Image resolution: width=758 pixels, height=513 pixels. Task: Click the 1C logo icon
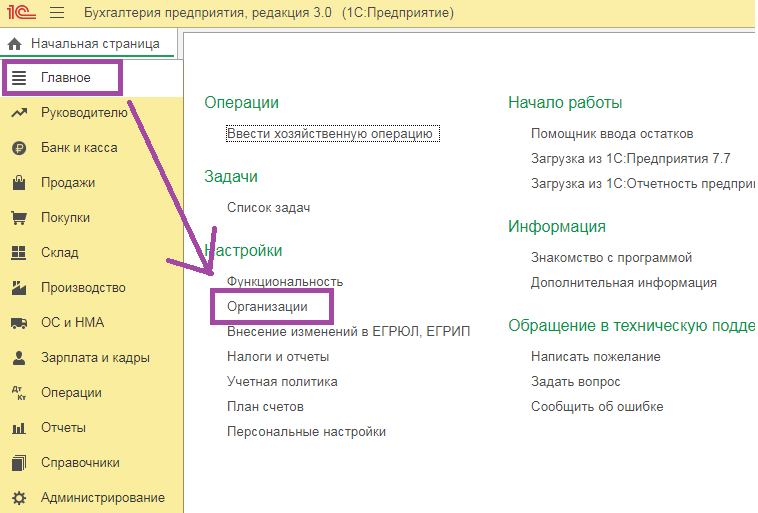tap(21, 12)
